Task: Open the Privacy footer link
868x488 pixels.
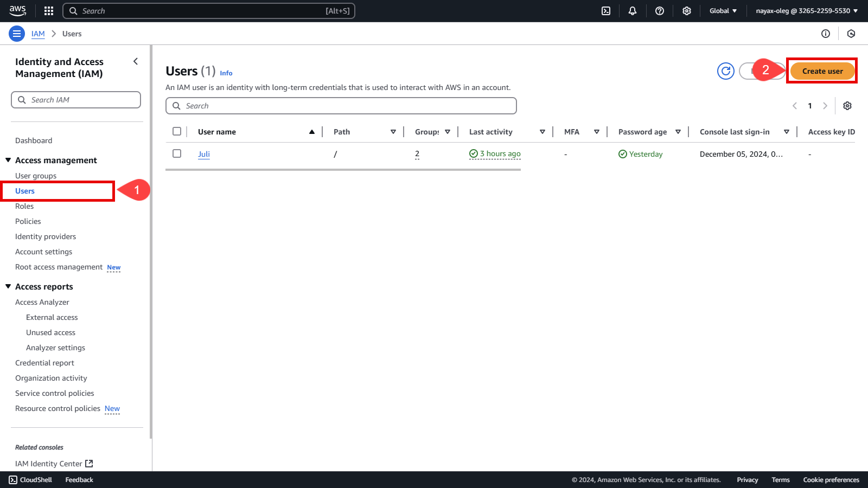Action: tap(748, 480)
